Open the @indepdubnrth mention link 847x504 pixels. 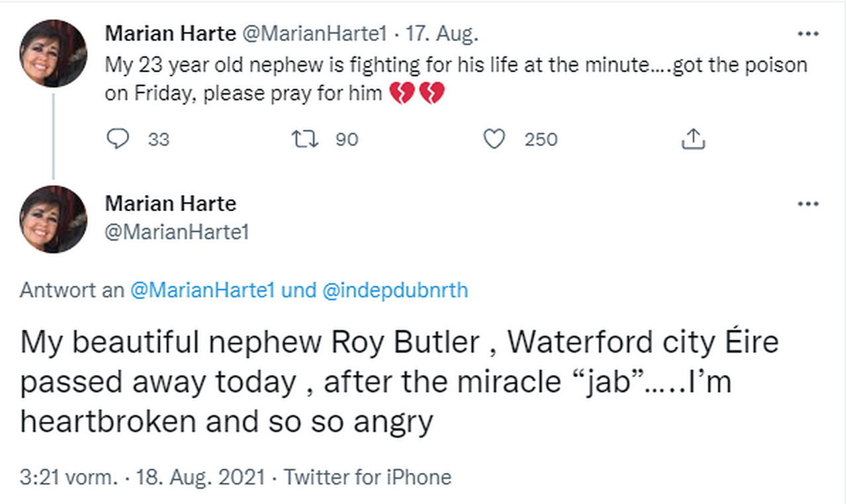pos(395,291)
